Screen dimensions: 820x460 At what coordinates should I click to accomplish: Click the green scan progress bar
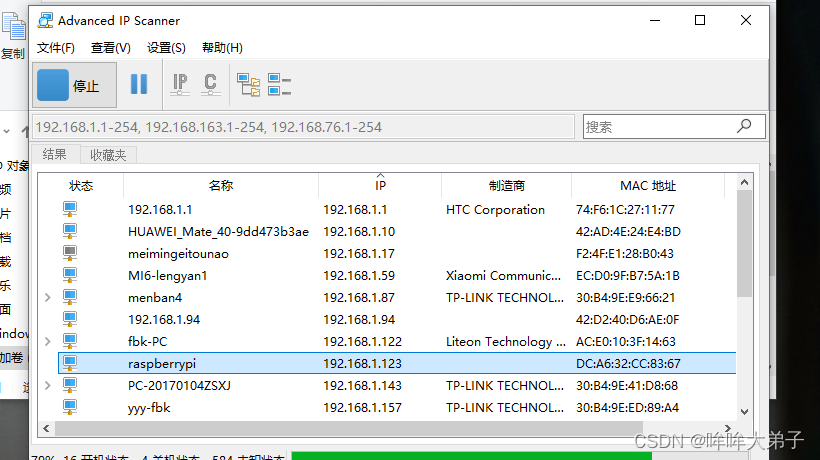(472, 456)
